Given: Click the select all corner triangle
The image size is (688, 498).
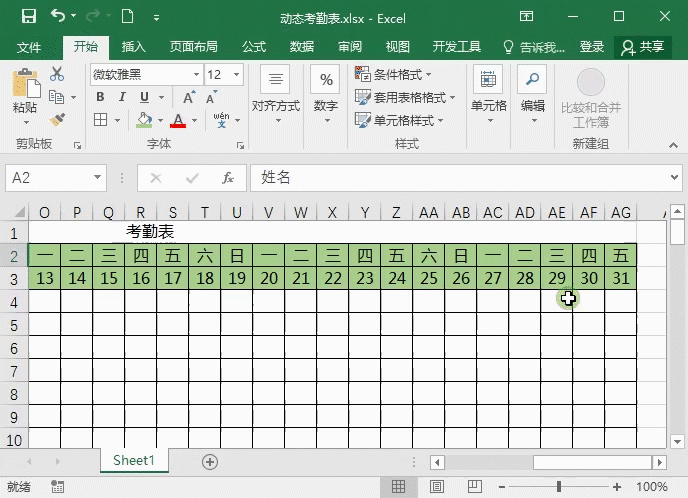Looking at the screenshot, I should [19, 213].
